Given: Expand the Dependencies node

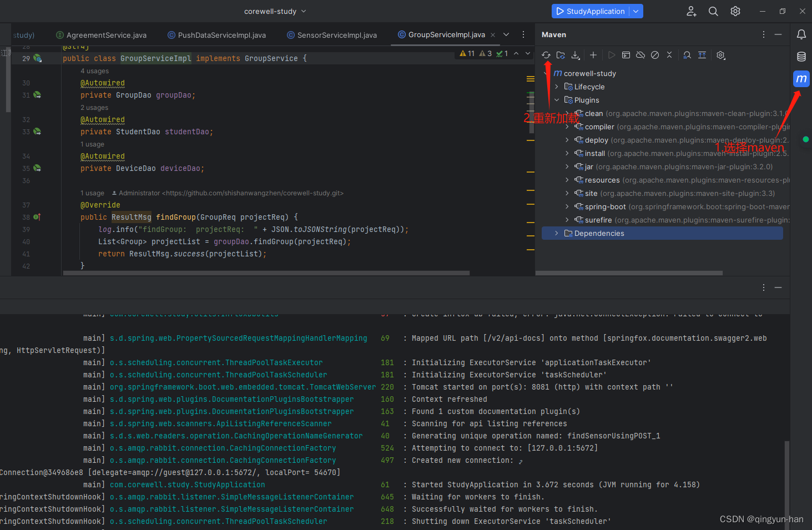Looking at the screenshot, I should coord(557,233).
